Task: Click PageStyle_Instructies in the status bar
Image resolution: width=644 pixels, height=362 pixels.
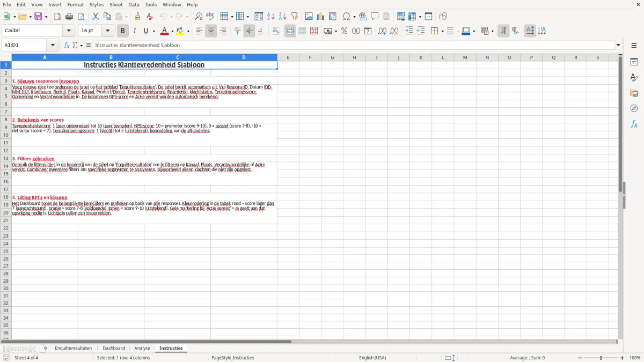Action: tap(233, 358)
